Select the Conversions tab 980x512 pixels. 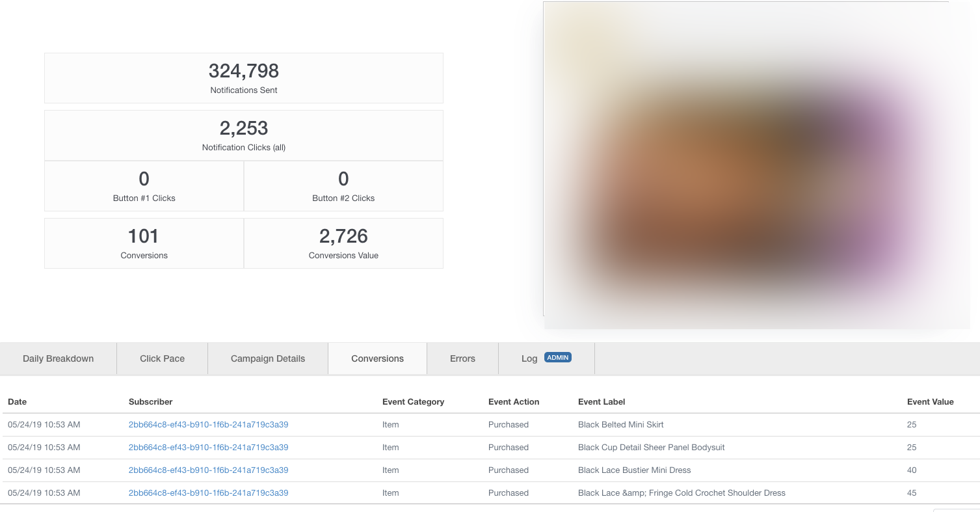click(378, 358)
